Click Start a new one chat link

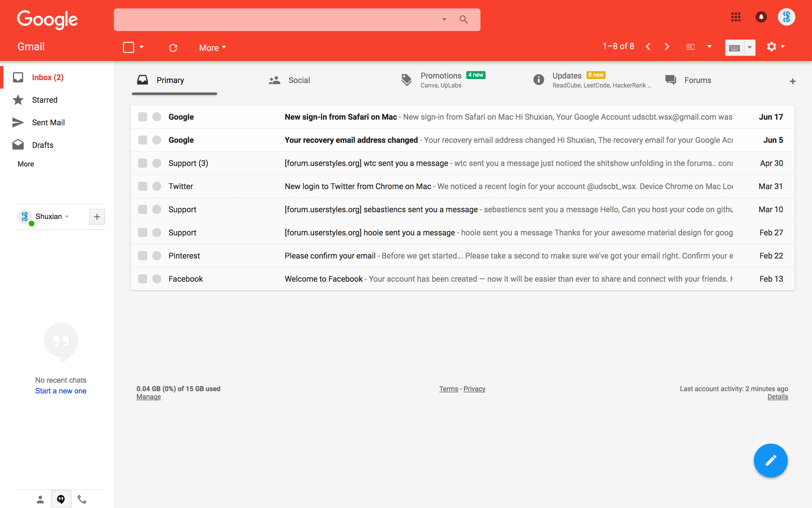pos(61,391)
